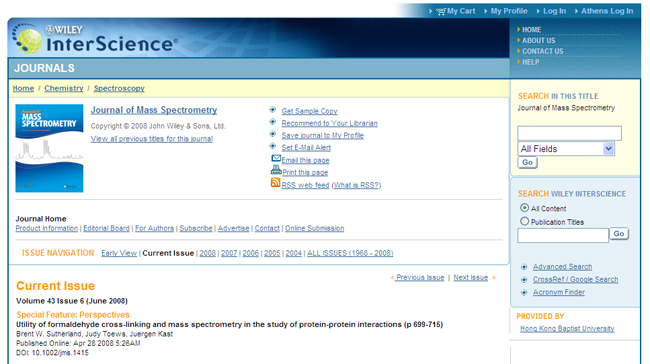Open ABOUT US in the top menu
Viewport: 650px width, 364px height.
538,41
